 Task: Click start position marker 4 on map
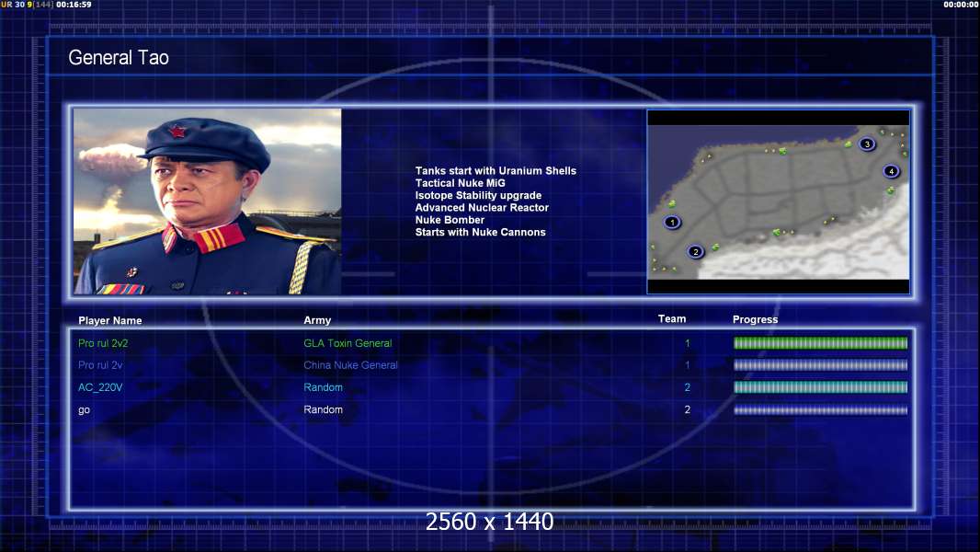coord(891,171)
